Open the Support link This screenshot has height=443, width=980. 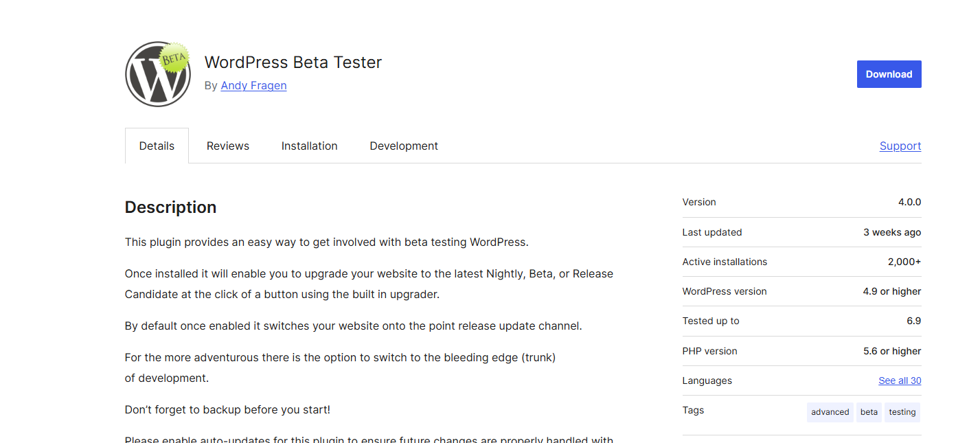[x=900, y=146]
